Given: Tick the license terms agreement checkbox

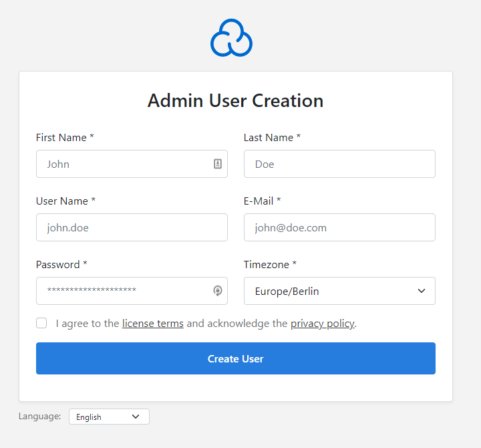Looking at the screenshot, I should coord(41,323).
